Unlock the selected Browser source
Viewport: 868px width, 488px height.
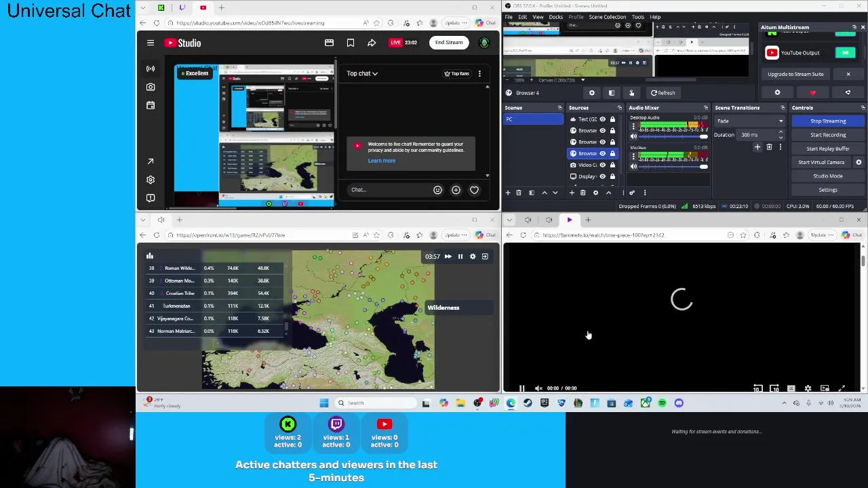pyautogui.click(x=612, y=153)
